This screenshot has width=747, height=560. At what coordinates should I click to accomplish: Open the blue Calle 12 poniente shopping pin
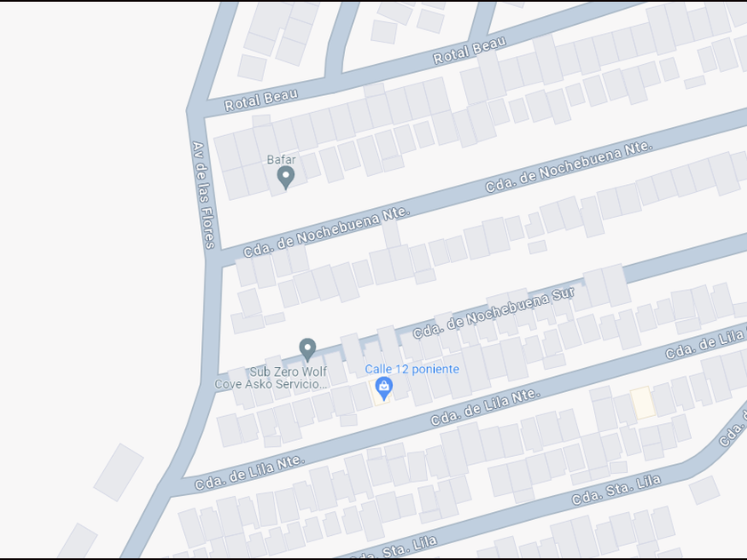384,388
